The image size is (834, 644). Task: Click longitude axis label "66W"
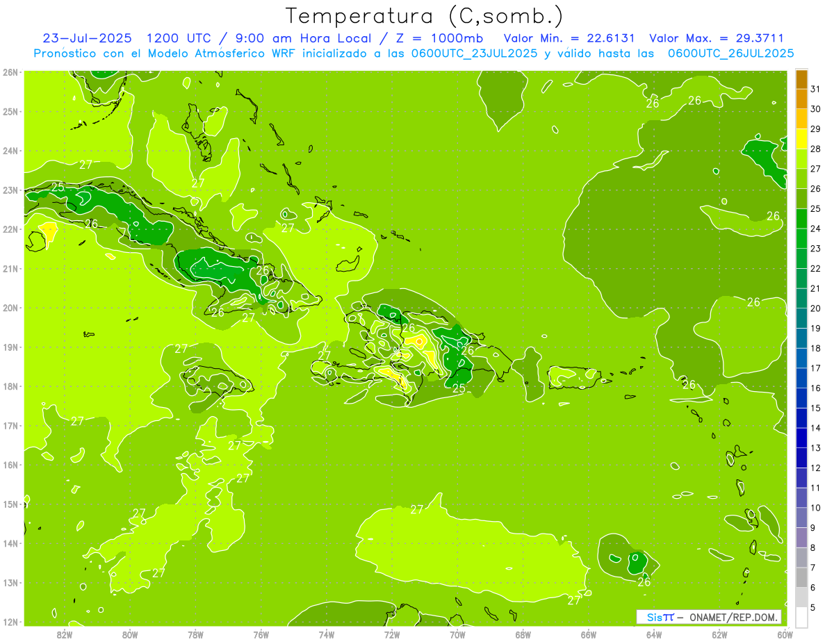coord(589,634)
